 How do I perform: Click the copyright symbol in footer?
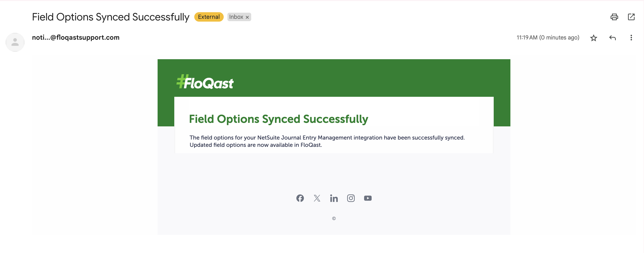[334, 218]
